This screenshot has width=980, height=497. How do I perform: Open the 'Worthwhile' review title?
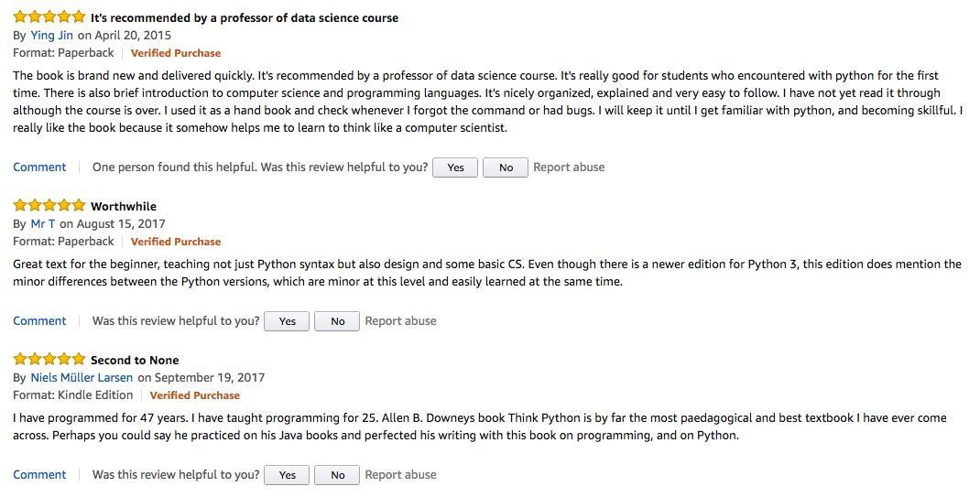click(x=124, y=206)
